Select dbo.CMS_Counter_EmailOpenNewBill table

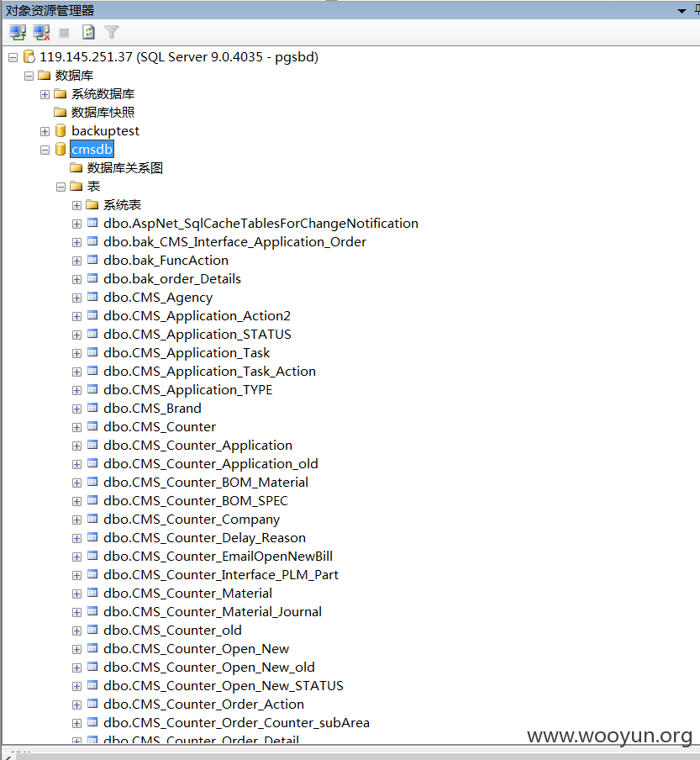click(x=218, y=557)
